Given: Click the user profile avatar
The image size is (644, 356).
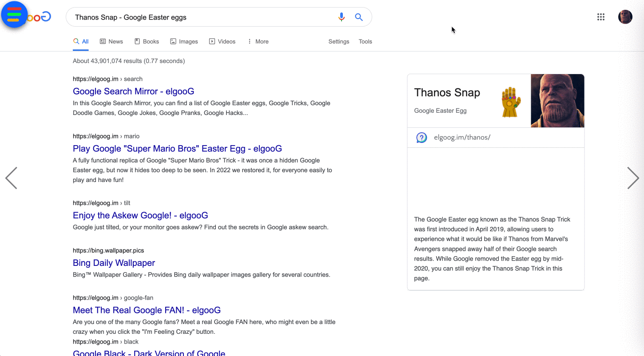Looking at the screenshot, I should pos(625,17).
